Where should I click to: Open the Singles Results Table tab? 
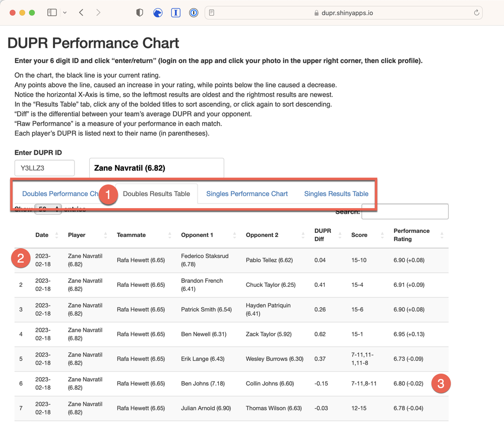[336, 194]
